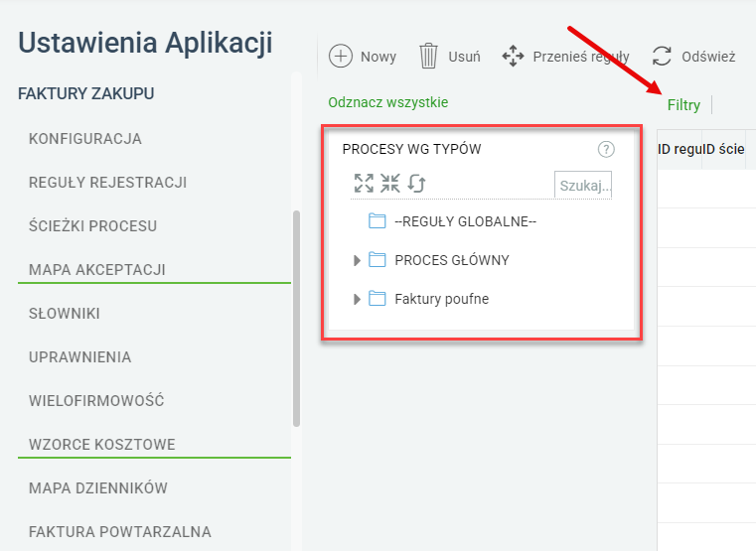Open help question mark in PROCESY WG TYPÓW

606,149
